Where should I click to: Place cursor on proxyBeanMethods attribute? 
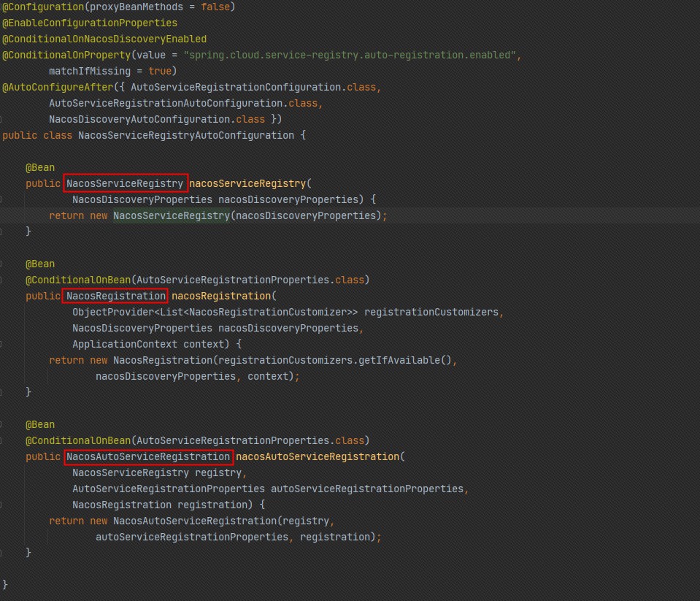tap(136, 7)
